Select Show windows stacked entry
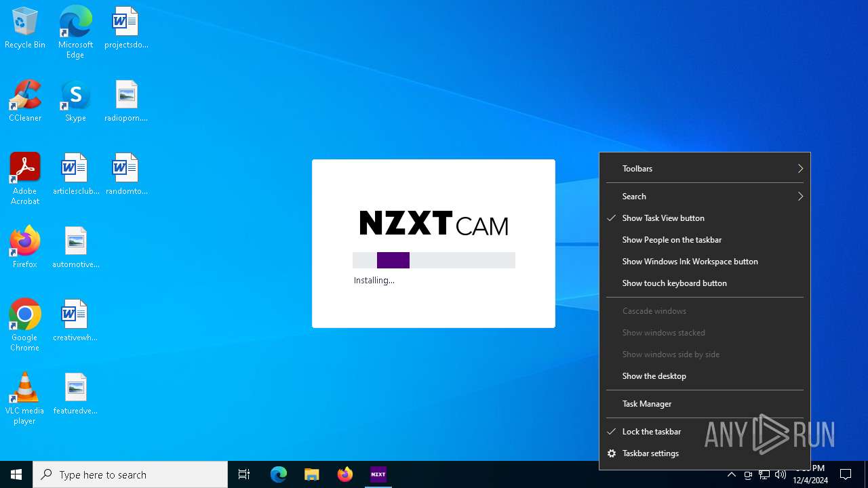The image size is (868, 488). tap(705, 333)
